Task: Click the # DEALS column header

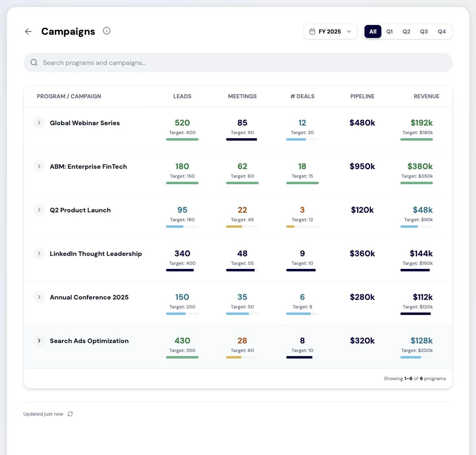Action: [x=302, y=96]
